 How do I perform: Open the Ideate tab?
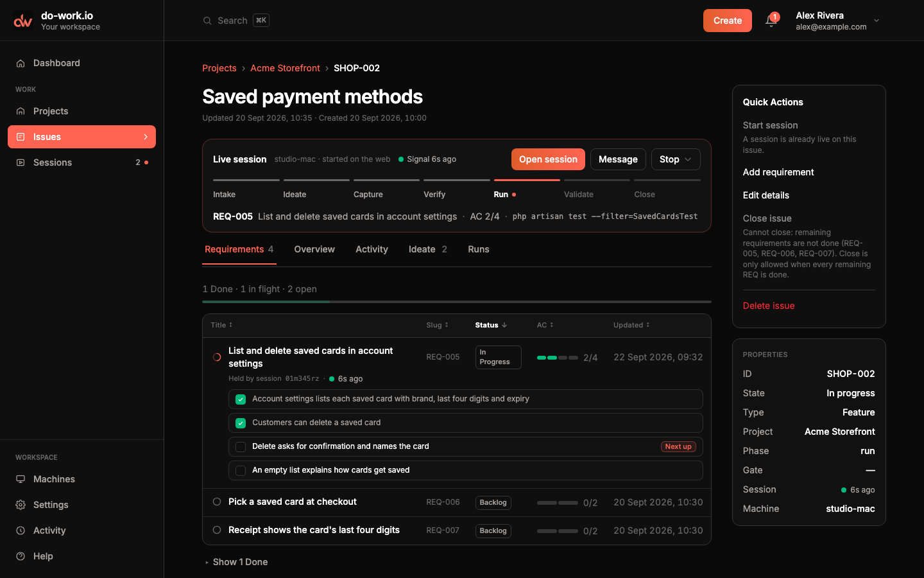[x=428, y=249]
